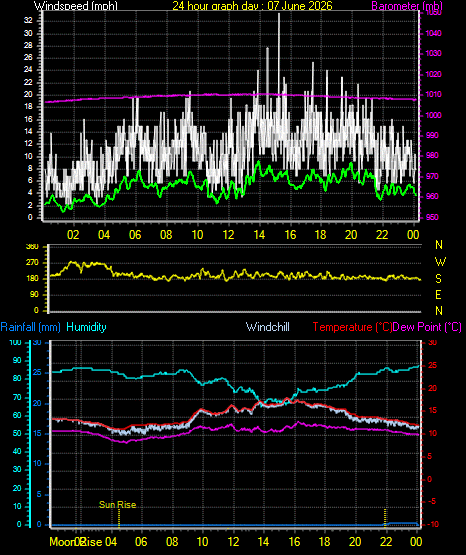Viewport: 466px width, 555px height.
Task: Click hour '06' on the windspeed graph axis
Action: pyautogui.click(x=135, y=235)
